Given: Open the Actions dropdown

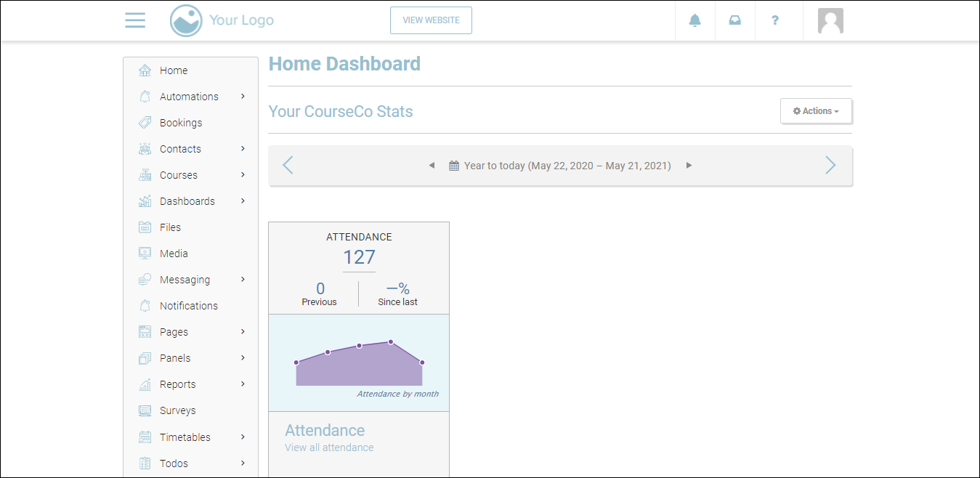Looking at the screenshot, I should pos(816,111).
